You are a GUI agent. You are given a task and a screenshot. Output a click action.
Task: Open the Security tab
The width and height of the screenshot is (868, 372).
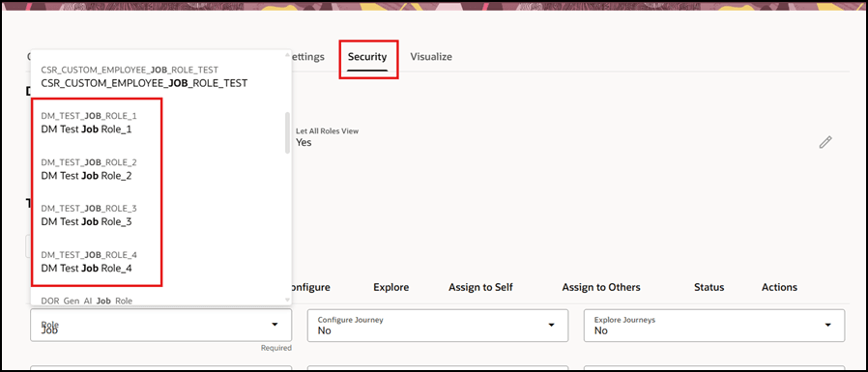367,56
